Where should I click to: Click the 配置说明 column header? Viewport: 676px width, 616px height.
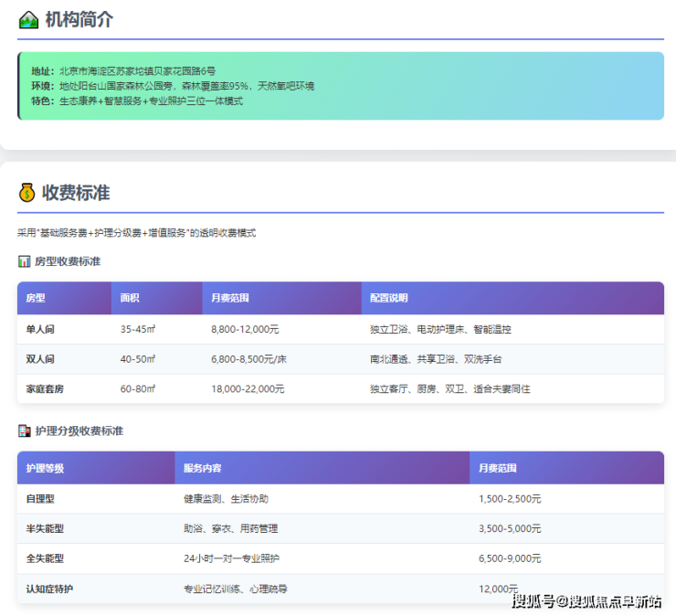click(x=388, y=298)
